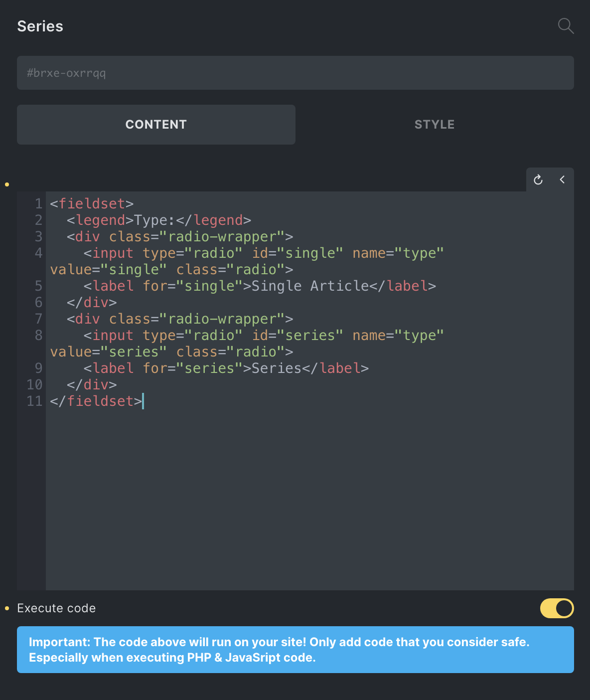This screenshot has width=590, height=700.
Task: Click the legend tag on line 2
Action: click(100, 220)
